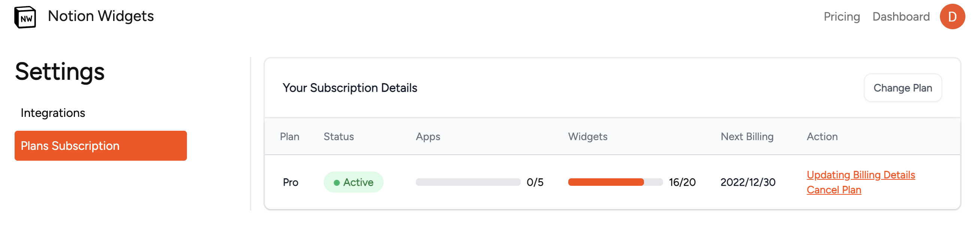This screenshot has height=230, width=980.
Task: Click the Apps usage progress bar
Action: tap(468, 182)
